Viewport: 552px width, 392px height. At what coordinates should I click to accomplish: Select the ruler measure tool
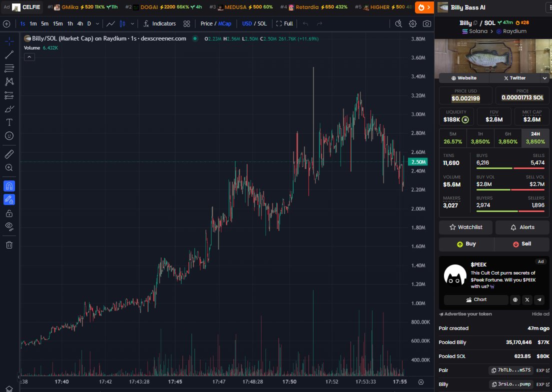pyautogui.click(x=9, y=154)
